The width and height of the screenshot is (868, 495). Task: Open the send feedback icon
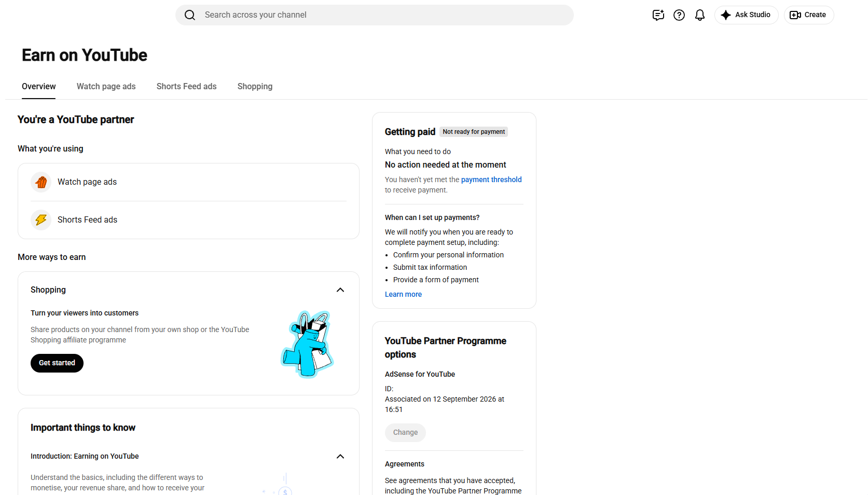[x=658, y=15]
